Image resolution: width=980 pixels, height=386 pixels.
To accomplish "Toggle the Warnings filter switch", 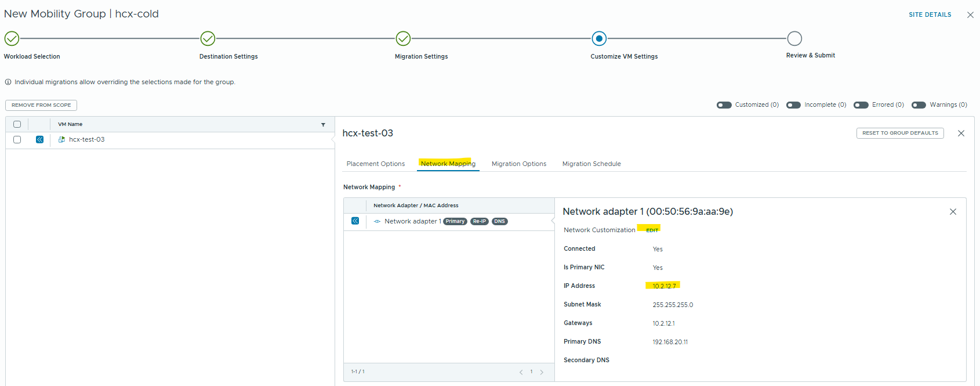I will [x=919, y=105].
